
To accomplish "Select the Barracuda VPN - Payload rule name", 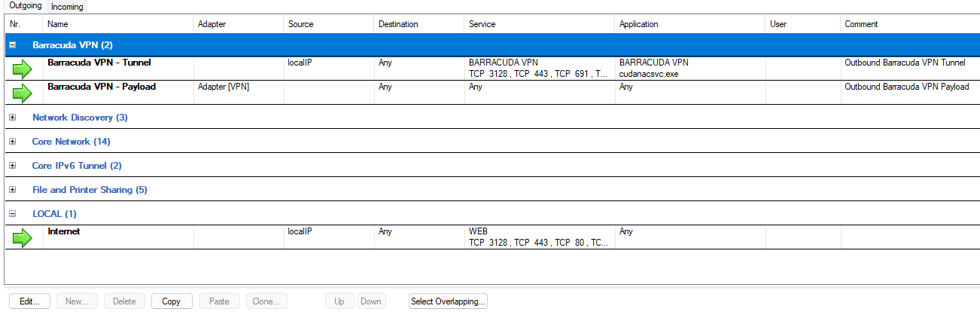I will pyautogui.click(x=102, y=87).
